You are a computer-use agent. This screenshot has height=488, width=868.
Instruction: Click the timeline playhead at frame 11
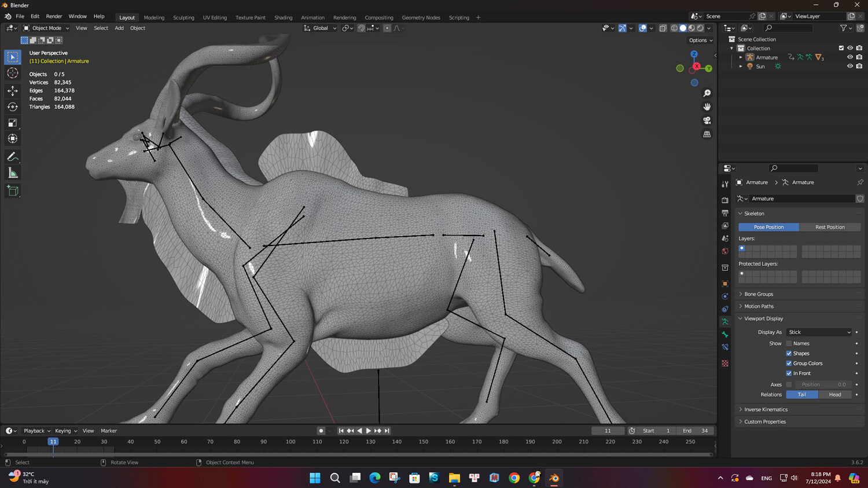click(53, 442)
